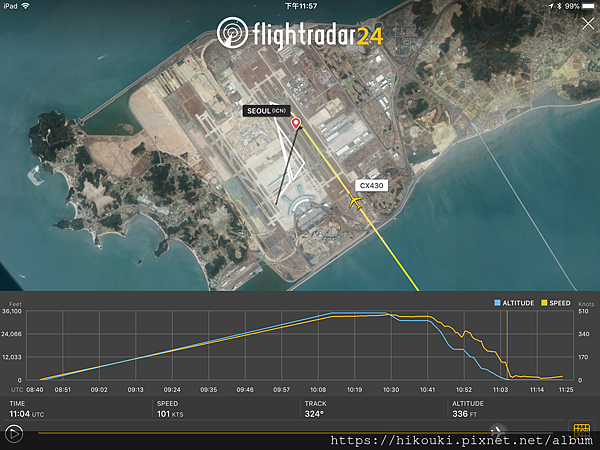Click the 36,100 feet axis label
This screenshot has width=600, height=450.
click(12, 311)
